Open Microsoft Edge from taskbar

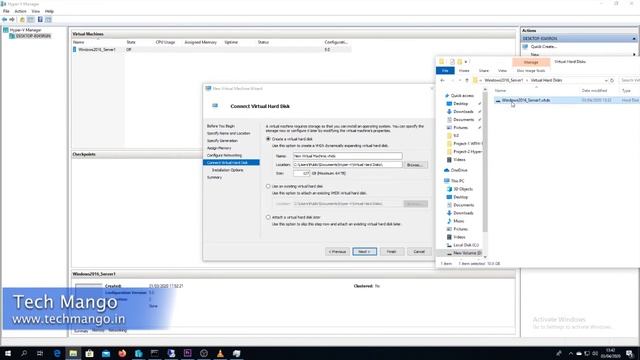click(x=57, y=353)
